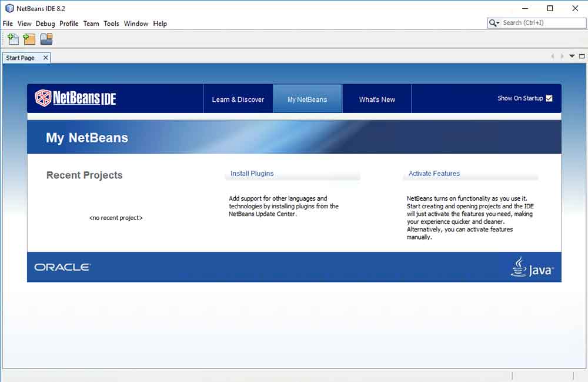Click the NetBeans Update Center description text

tap(284, 206)
